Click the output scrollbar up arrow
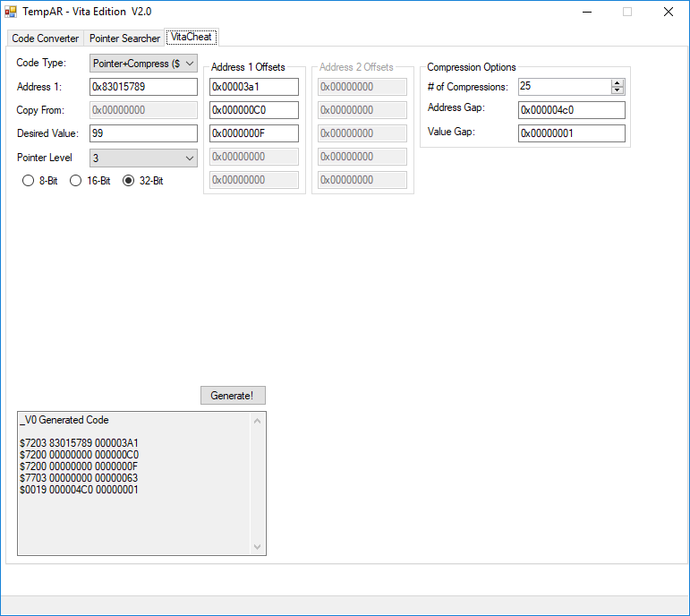This screenshot has height=616, width=690. 258,422
